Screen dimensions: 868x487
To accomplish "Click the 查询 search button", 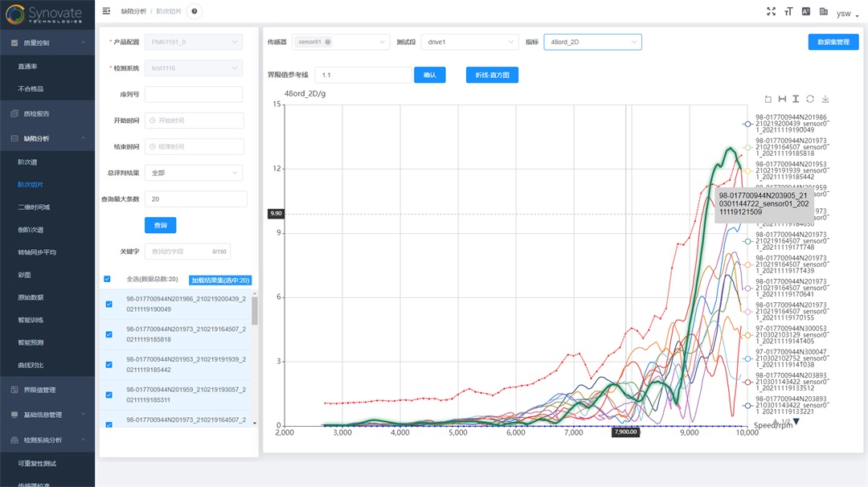I will 160,225.
